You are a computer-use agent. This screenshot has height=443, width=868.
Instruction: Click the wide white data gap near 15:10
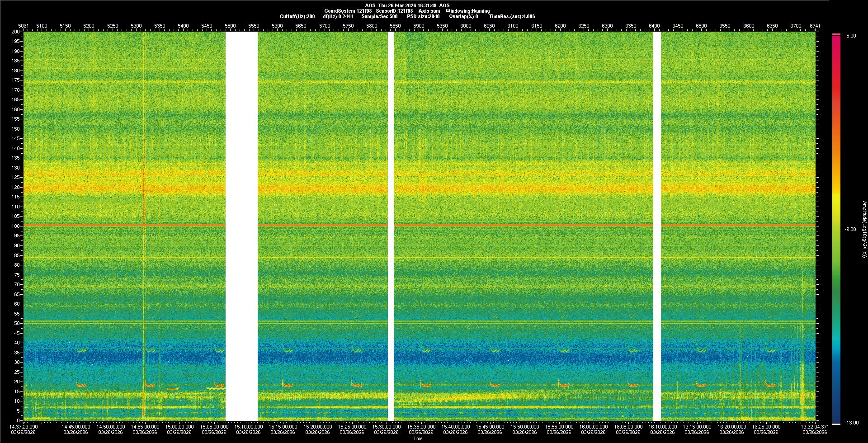[241, 226]
